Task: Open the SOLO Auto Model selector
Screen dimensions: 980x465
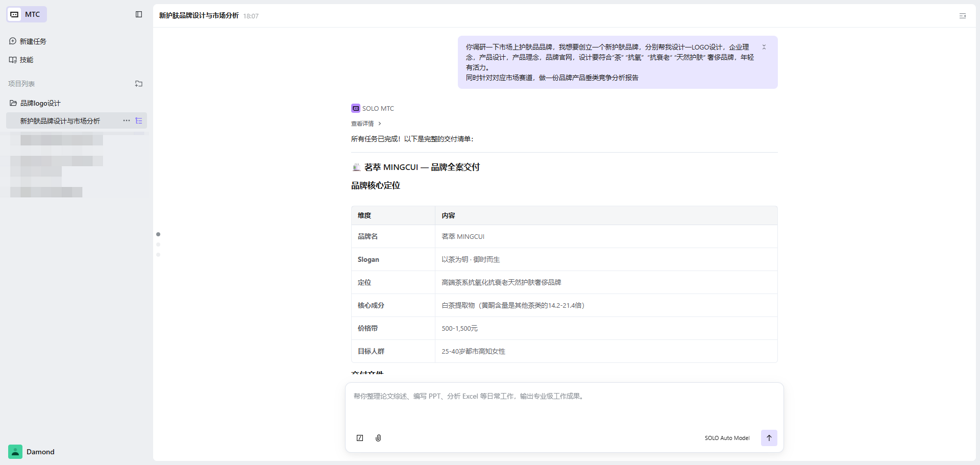Action: (x=727, y=438)
